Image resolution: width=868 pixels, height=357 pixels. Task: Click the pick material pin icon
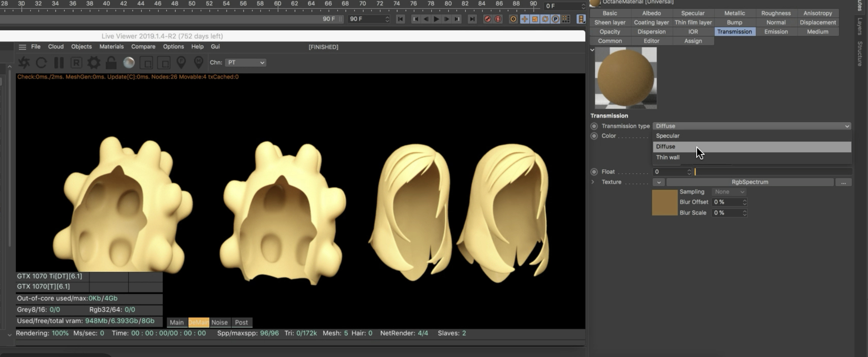click(x=198, y=63)
